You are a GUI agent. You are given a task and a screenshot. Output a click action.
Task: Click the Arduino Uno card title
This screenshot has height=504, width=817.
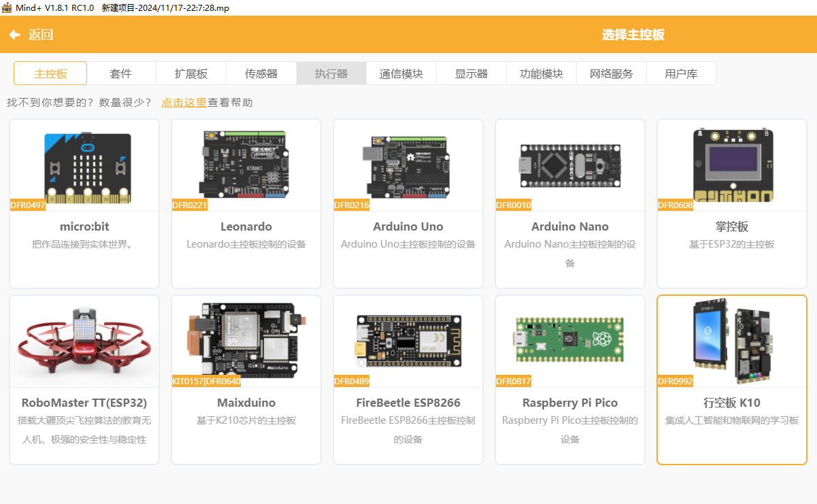click(x=408, y=226)
